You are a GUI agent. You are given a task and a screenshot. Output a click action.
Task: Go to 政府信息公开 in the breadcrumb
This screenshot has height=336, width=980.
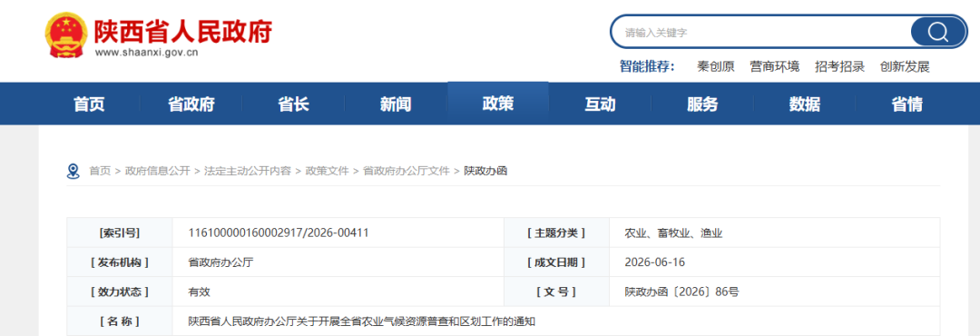[x=158, y=171]
